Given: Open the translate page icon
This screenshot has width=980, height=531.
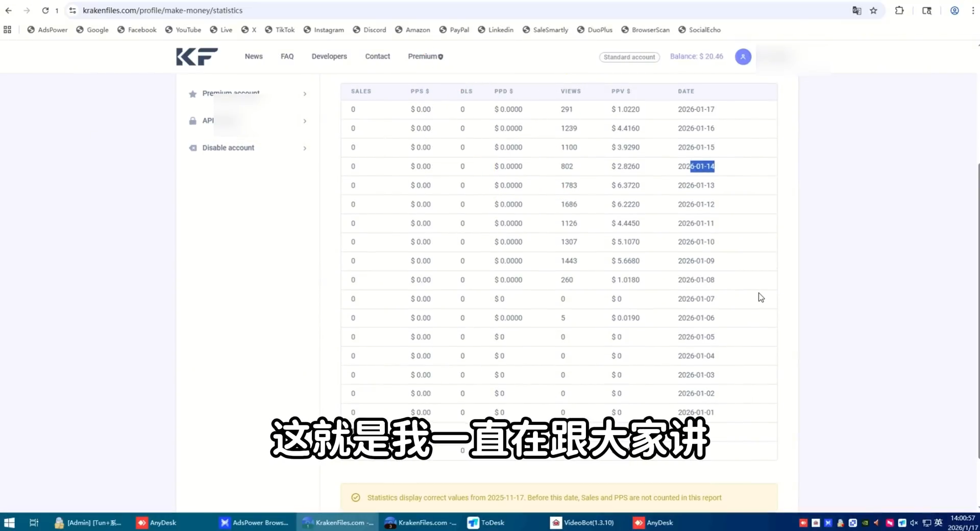Looking at the screenshot, I should [856, 10].
